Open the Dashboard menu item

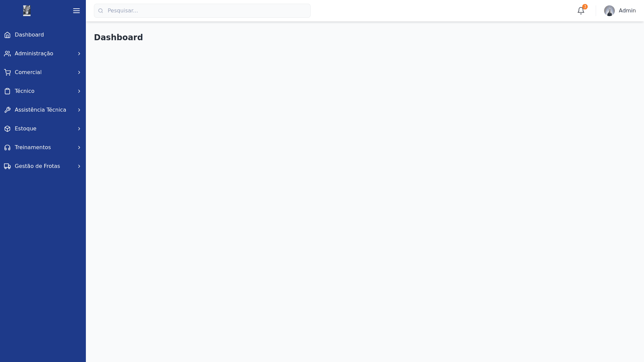pos(29,35)
